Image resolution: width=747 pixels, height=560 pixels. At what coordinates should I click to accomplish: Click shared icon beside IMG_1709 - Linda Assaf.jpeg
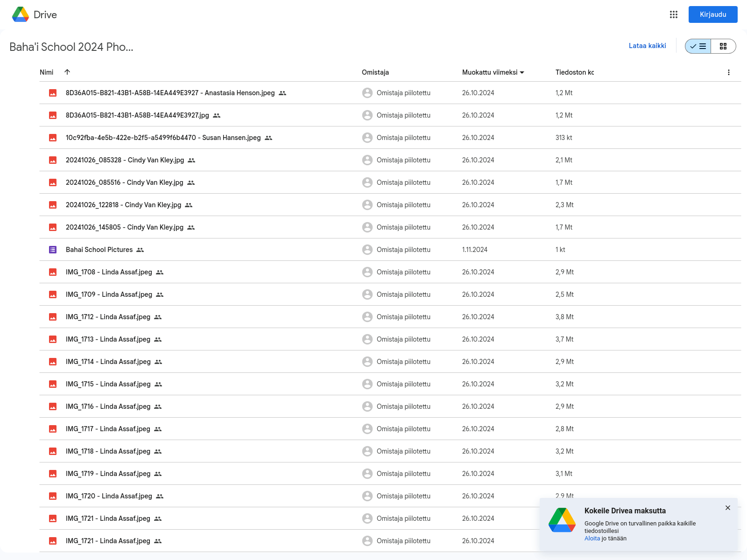160,294
